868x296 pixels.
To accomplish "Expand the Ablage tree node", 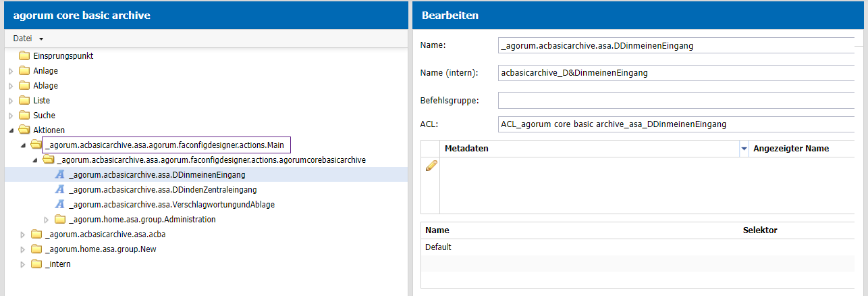I will coord(11,85).
